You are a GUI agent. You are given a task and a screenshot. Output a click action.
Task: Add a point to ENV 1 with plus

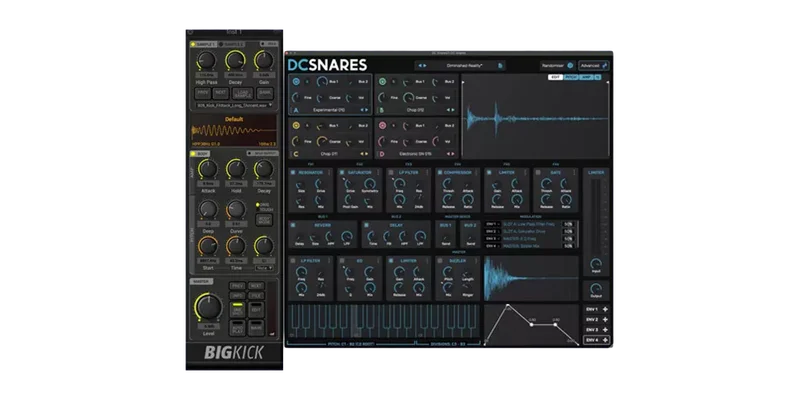coord(605,309)
